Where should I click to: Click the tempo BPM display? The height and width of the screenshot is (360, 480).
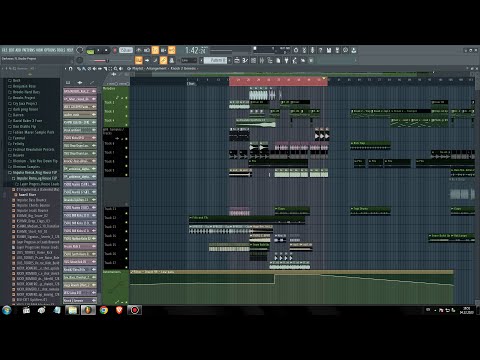coord(126,50)
